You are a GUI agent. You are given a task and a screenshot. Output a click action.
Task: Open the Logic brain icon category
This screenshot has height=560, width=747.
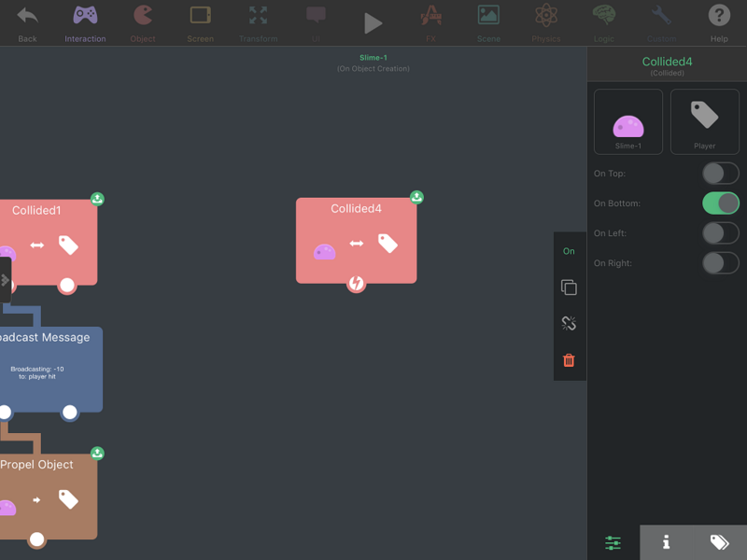pyautogui.click(x=603, y=23)
